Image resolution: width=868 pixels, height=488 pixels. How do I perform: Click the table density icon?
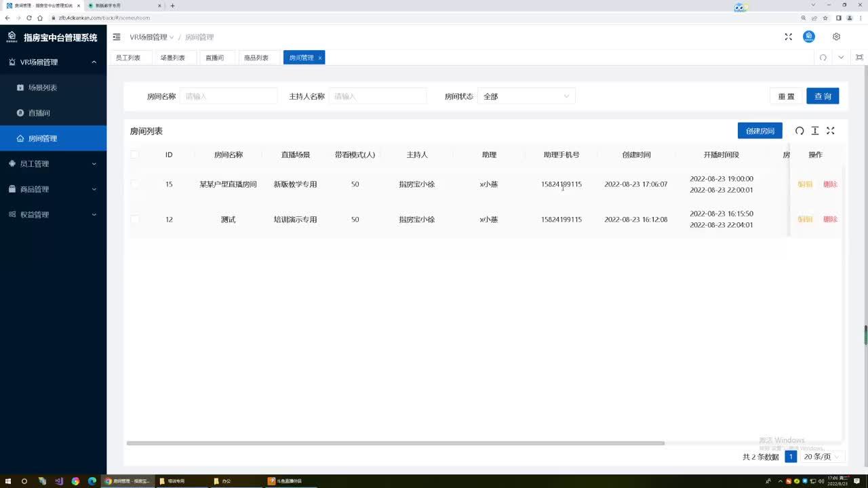pos(815,131)
